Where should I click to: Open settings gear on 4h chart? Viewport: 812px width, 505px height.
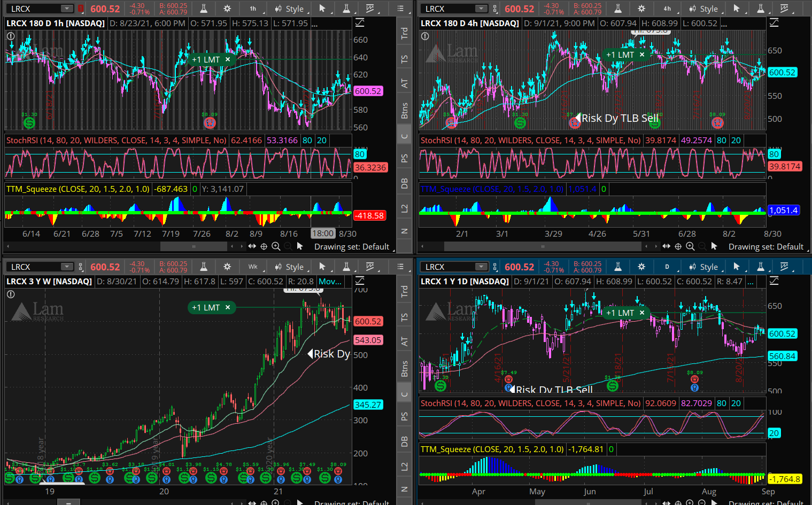641,9
